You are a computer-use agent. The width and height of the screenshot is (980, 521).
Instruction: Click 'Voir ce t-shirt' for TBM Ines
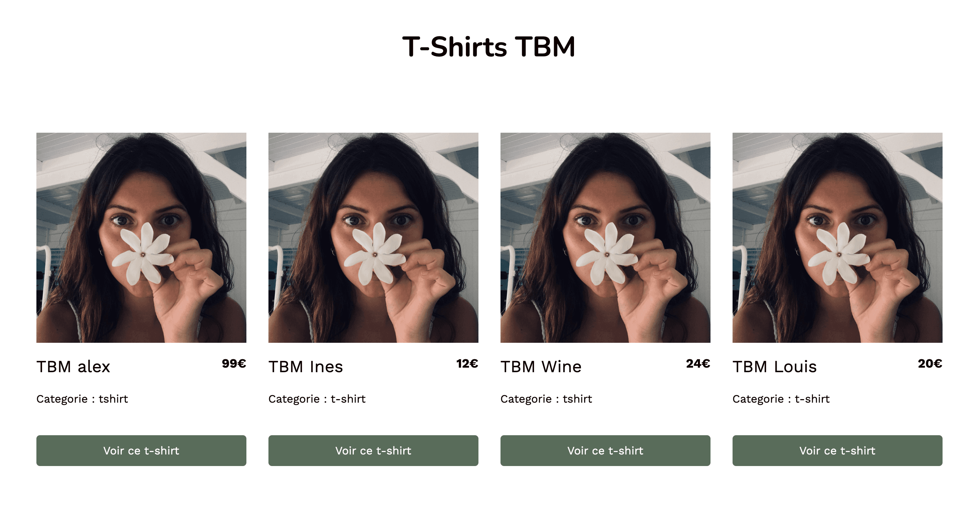click(373, 451)
